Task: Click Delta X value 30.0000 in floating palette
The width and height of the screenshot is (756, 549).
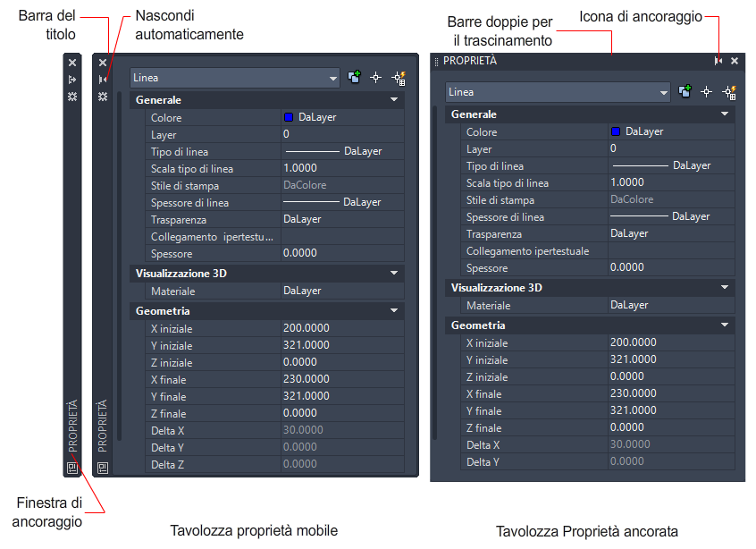Action: (x=342, y=430)
